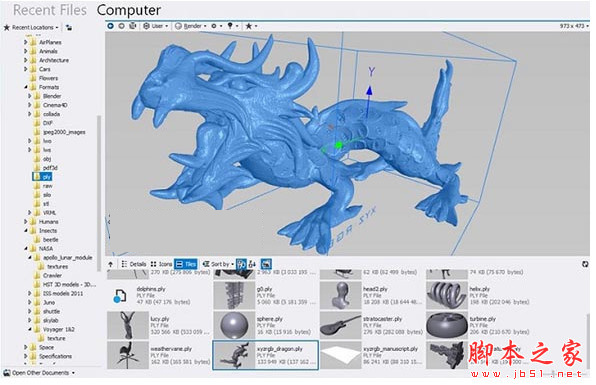
Task: Click the icon beside Recent Locations
Action: point(69,27)
